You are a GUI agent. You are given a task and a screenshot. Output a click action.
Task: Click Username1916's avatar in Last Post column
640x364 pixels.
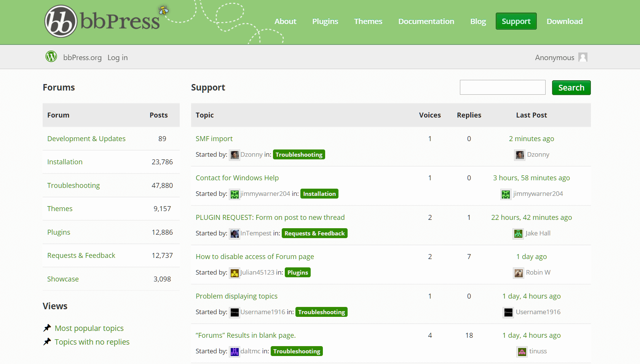click(x=508, y=312)
